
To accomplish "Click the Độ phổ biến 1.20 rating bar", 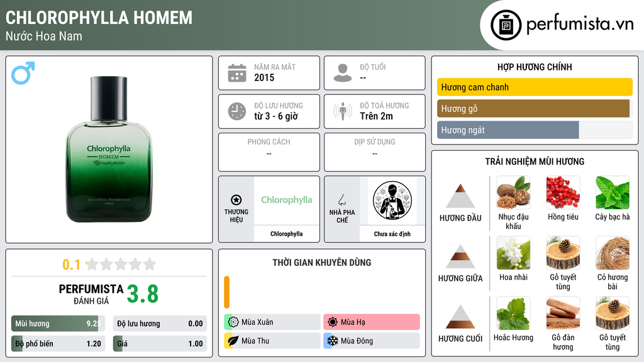I will pos(58,344).
